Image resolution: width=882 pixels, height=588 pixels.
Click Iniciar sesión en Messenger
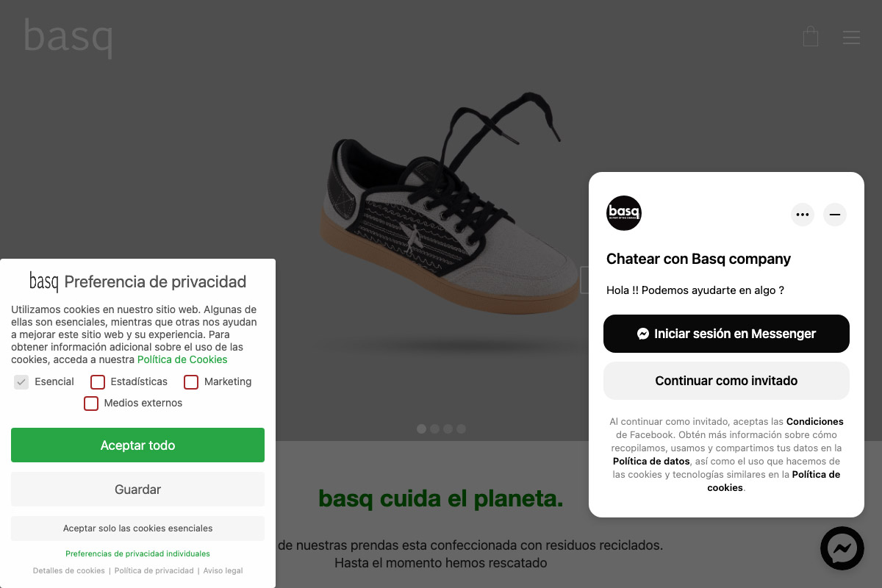[726, 334]
